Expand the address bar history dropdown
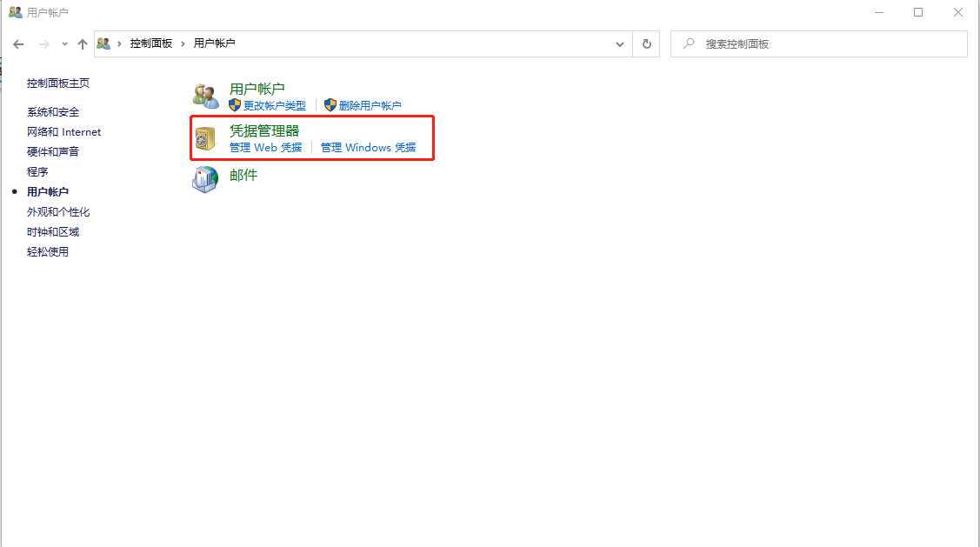Viewport: 980px width, 547px height. click(x=619, y=43)
